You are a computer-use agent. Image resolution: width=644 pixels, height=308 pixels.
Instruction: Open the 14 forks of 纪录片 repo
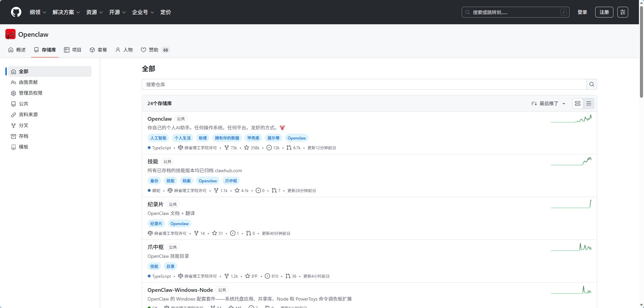[x=199, y=233]
